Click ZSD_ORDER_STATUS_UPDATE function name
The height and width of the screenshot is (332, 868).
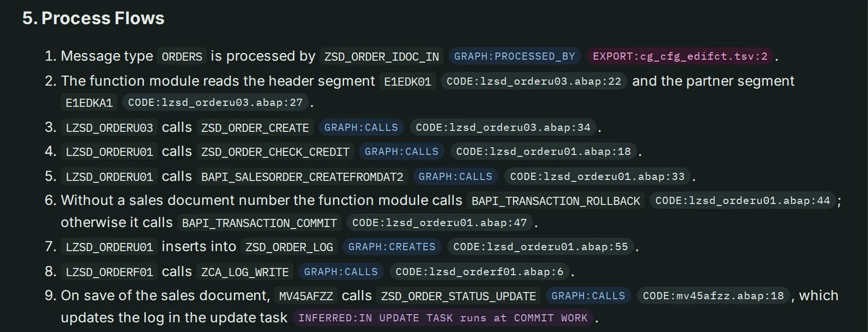coord(459,296)
